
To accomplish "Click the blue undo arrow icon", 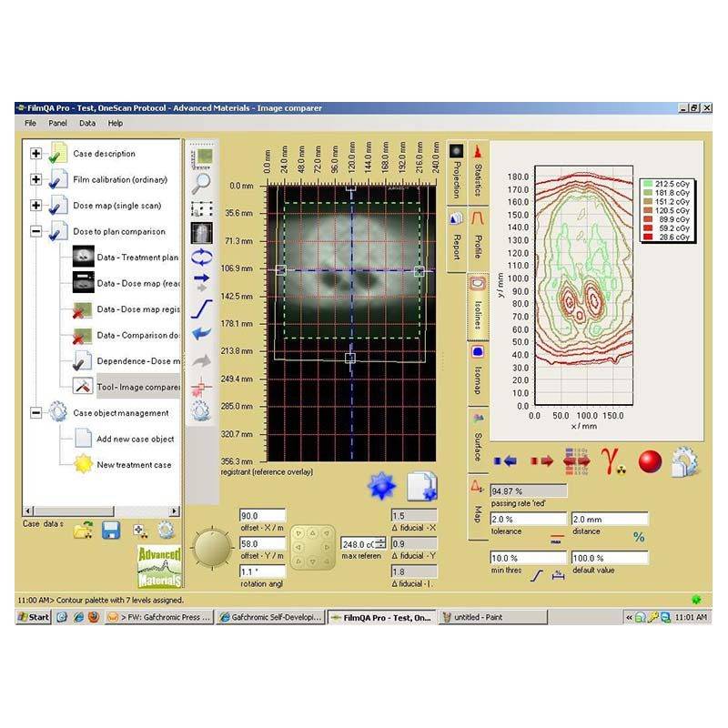I will pyautogui.click(x=201, y=333).
